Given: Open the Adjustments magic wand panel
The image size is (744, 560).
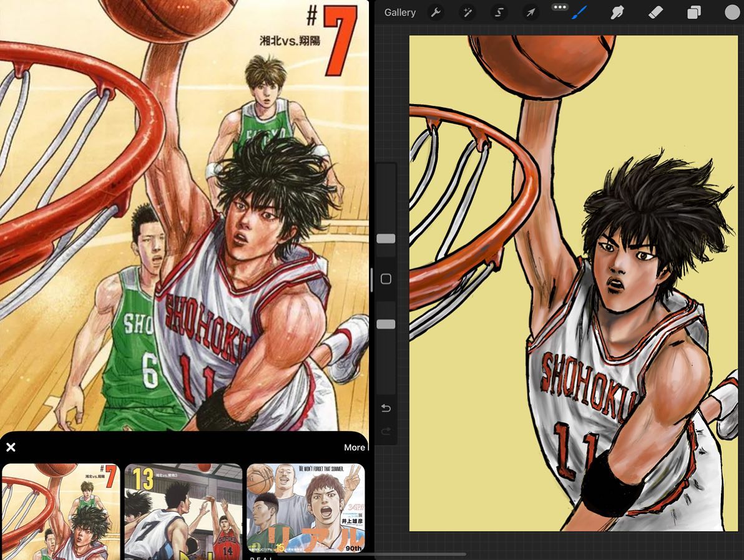Looking at the screenshot, I should pos(466,12).
